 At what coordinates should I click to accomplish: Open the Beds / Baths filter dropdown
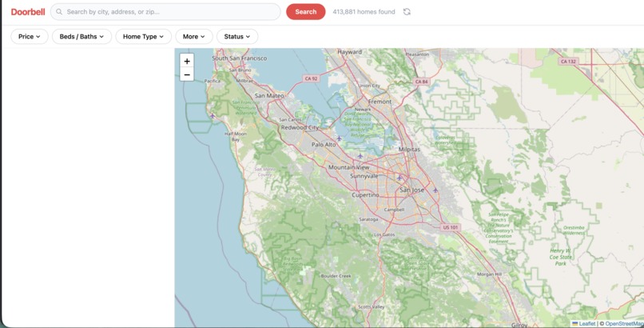(81, 37)
